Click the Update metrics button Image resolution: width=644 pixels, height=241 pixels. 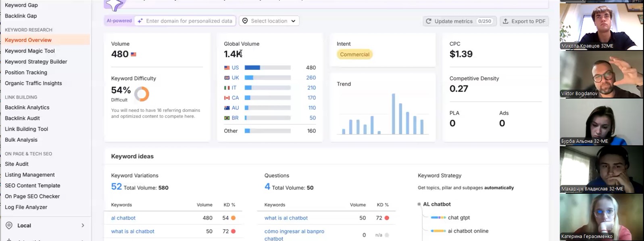coord(460,21)
